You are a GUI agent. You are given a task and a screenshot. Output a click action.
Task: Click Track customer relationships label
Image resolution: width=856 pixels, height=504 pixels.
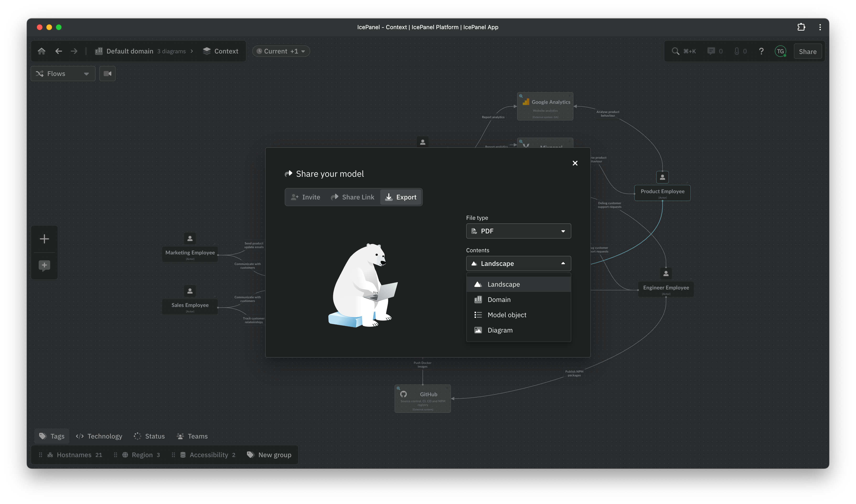point(253,320)
